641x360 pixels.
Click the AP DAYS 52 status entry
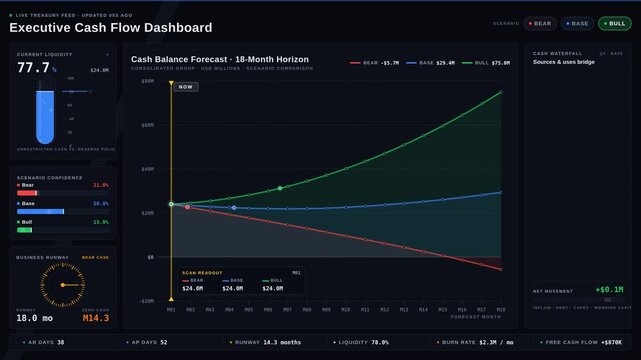147,342
